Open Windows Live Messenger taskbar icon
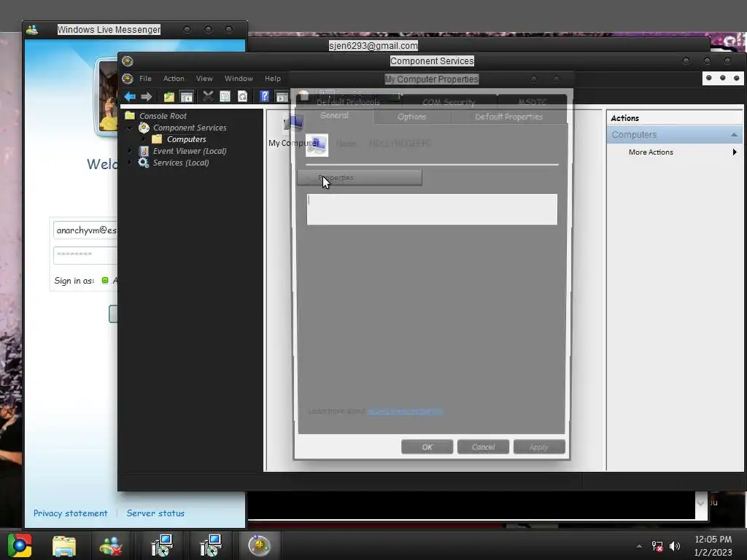 click(111, 545)
